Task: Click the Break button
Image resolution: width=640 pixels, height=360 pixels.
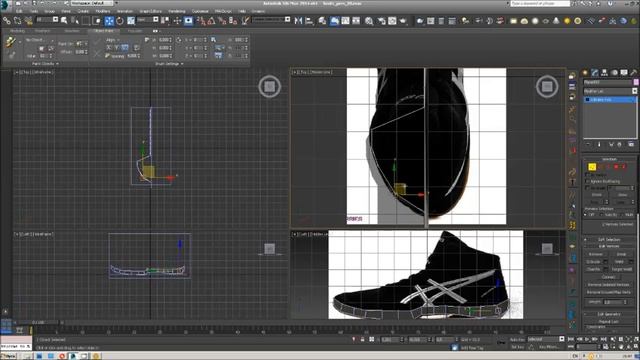Action: [x=622, y=254]
